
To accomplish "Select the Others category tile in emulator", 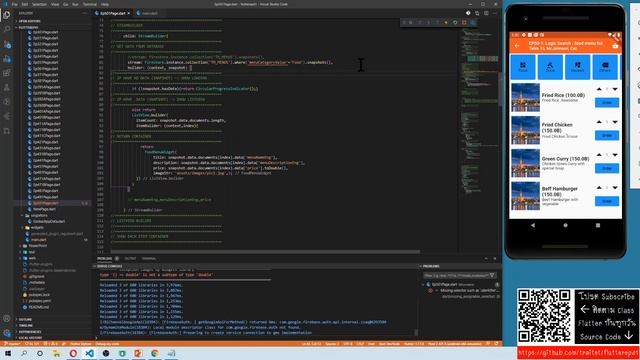I will coord(605,67).
